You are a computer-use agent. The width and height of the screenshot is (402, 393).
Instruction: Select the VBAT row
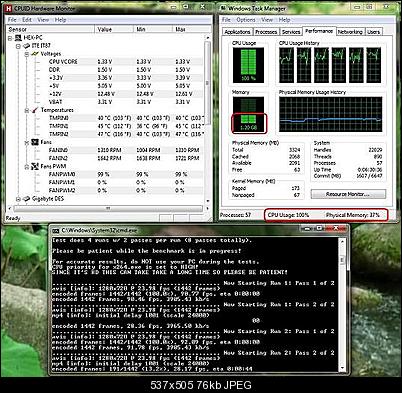(x=125, y=102)
